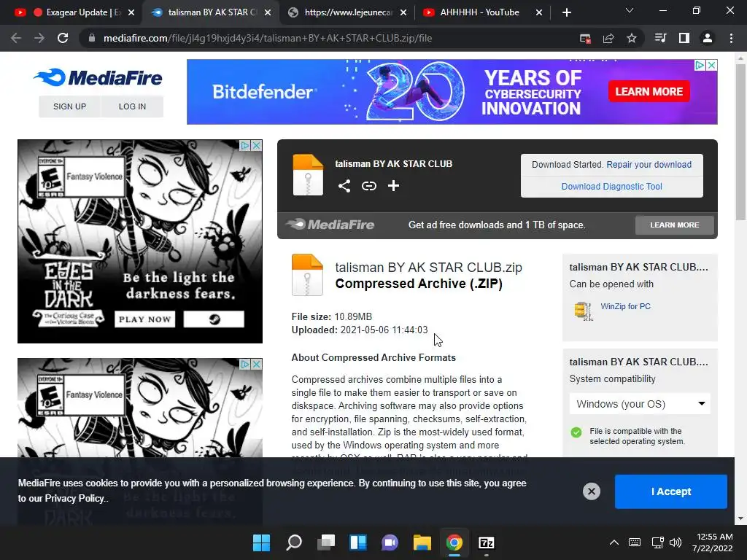Click the LOG IN button
This screenshot has height=560, width=747.
pos(133,106)
